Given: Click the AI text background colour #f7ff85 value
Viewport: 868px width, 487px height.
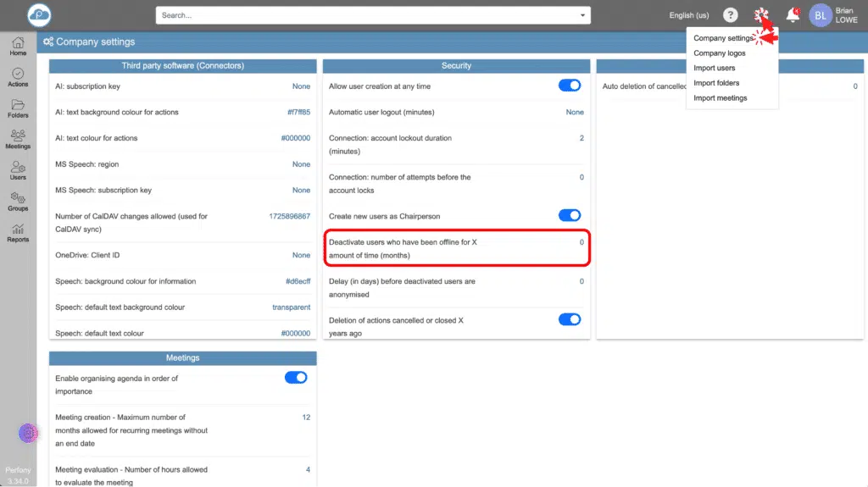Looking at the screenshot, I should point(298,112).
